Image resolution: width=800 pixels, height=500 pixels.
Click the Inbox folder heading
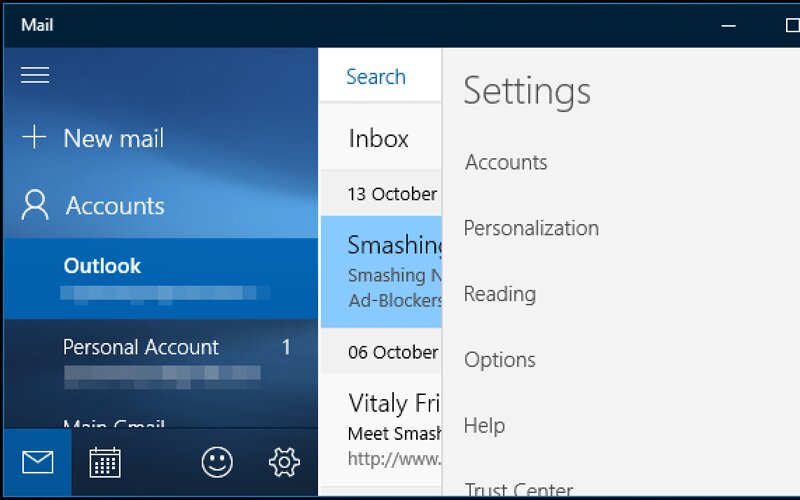point(379,138)
